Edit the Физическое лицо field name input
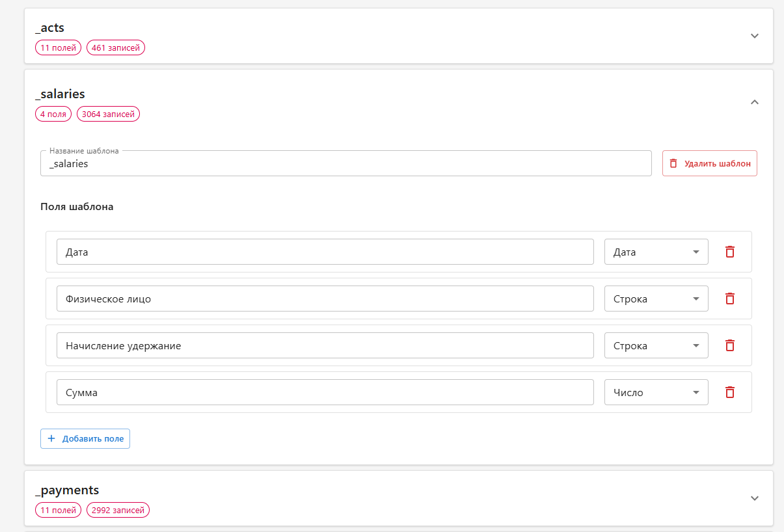 (x=325, y=299)
